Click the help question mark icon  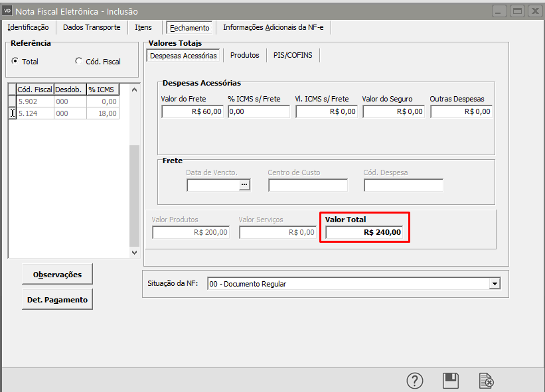(x=415, y=381)
